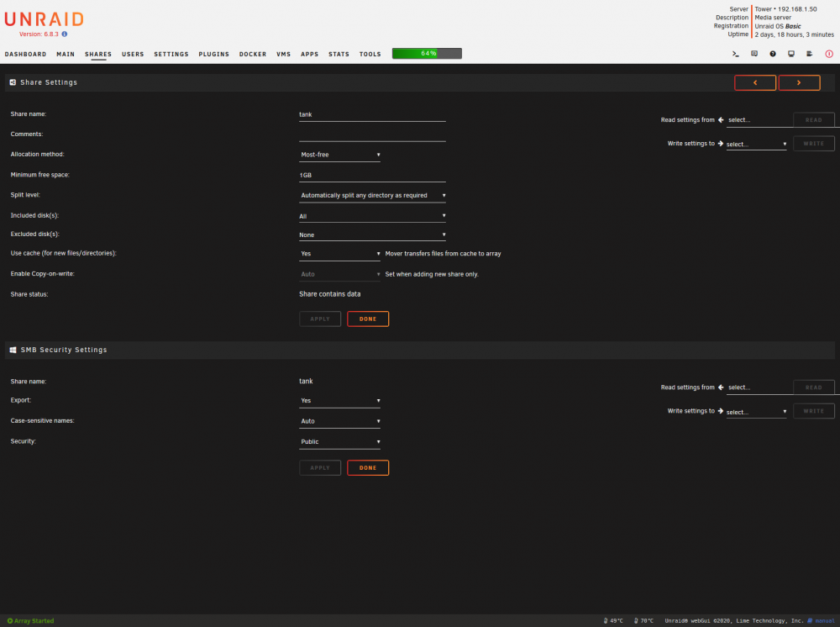
Task: Click the empty Comments field
Action: coord(372,134)
